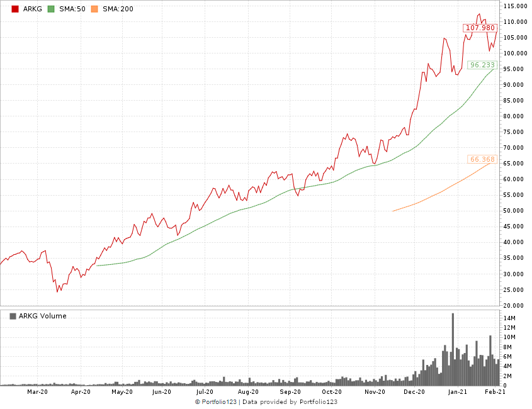Click the 66.368 SMA value box
This screenshot has width=532, height=409.
tap(482, 159)
